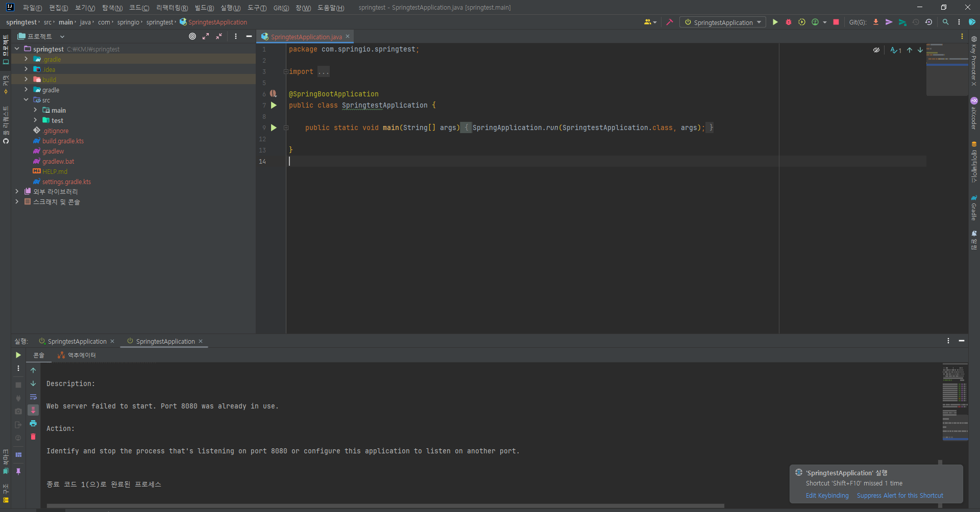Open the aiXcoder sidebar tool button

click(974, 113)
